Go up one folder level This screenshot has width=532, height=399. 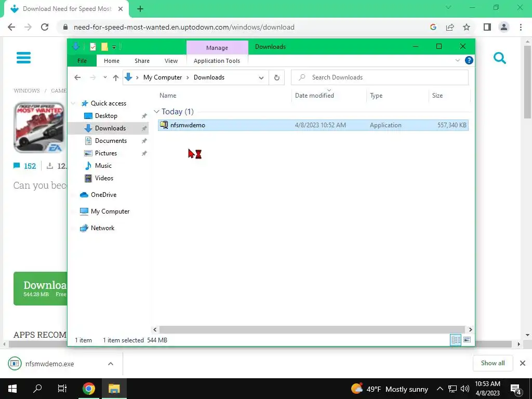116,78
